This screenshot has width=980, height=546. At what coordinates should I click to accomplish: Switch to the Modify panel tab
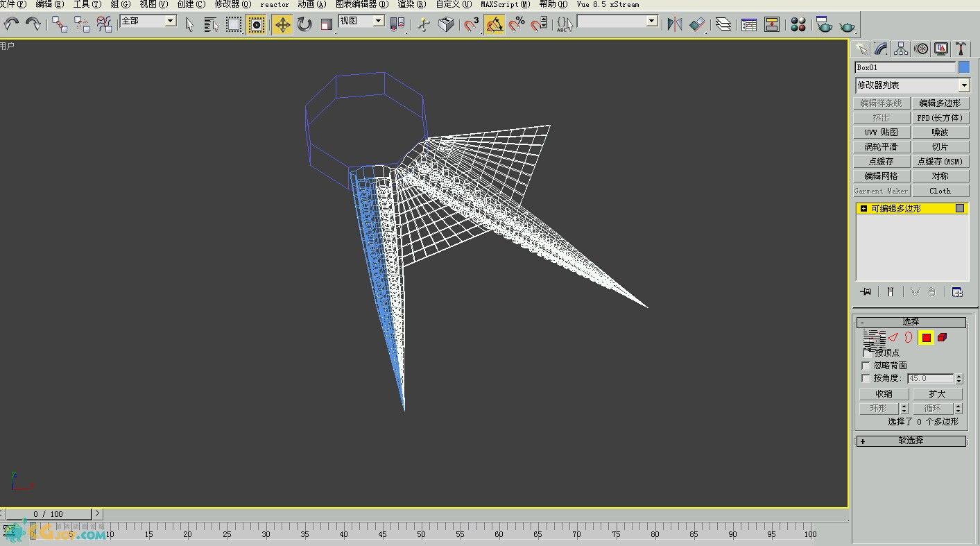(881, 49)
